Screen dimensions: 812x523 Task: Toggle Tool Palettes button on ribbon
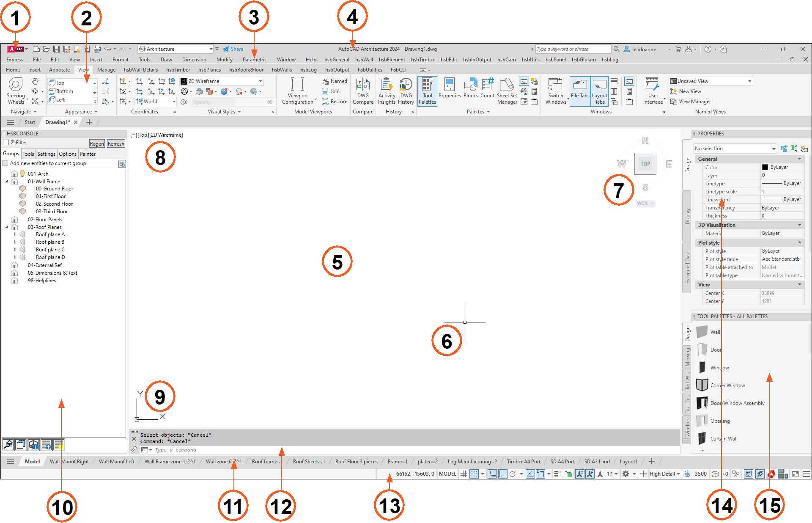click(427, 91)
